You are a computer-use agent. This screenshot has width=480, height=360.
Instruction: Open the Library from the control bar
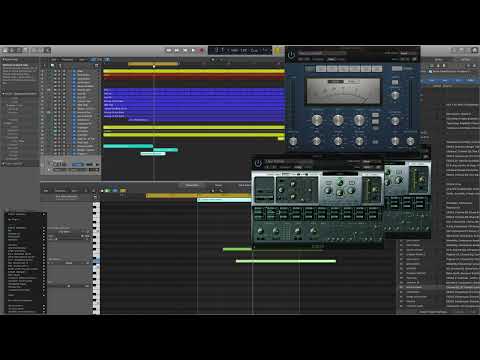pos(5,50)
